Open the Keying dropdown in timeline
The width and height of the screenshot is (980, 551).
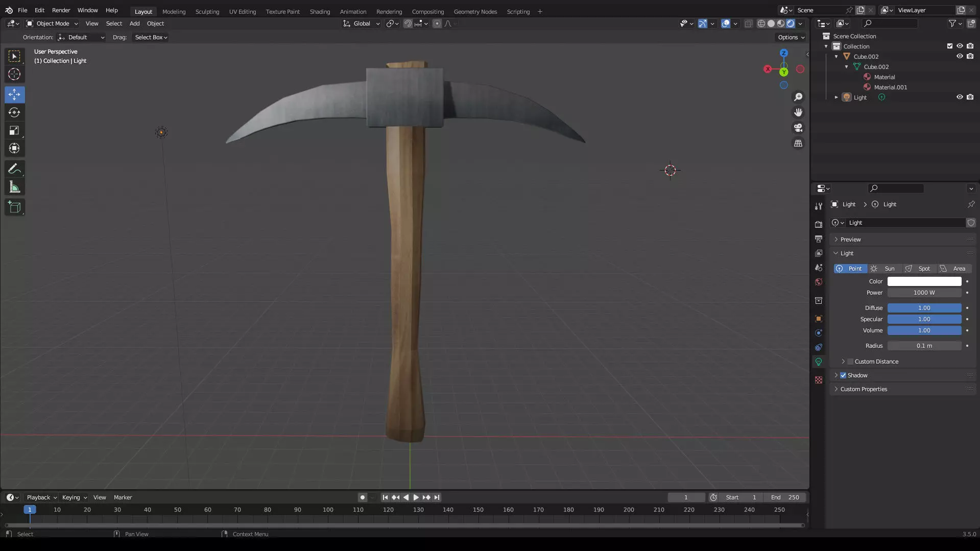(74, 497)
